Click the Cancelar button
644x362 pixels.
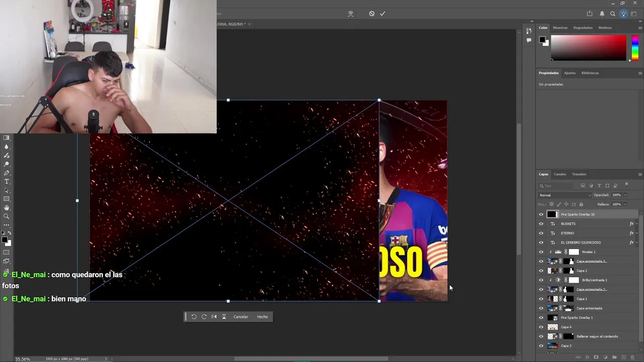click(x=240, y=317)
